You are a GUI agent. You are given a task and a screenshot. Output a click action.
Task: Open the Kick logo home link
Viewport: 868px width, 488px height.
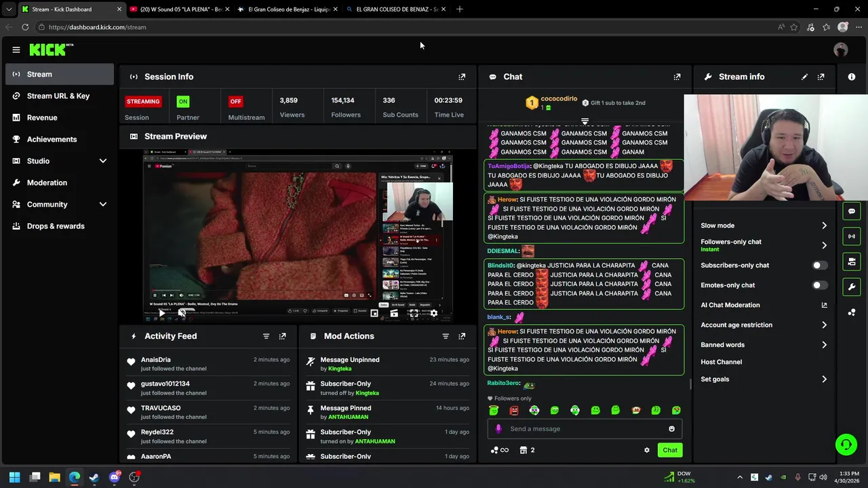(x=51, y=49)
